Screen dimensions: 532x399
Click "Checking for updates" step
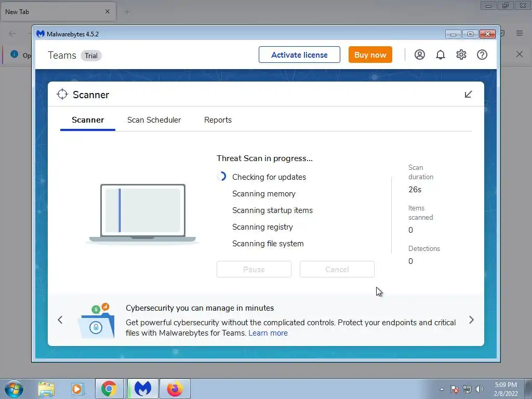coord(269,177)
